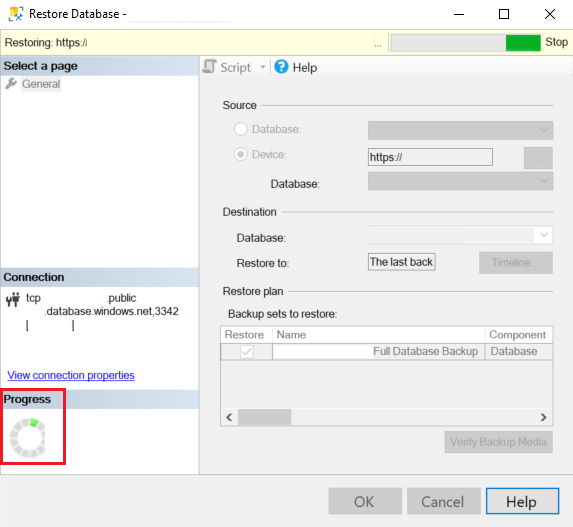This screenshot has height=527, width=573.
Task: Minimize the Restore Database window
Action: [459, 14]
